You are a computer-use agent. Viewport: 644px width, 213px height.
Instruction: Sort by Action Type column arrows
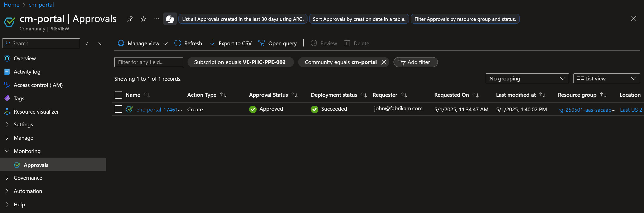[x=223, y=95]
